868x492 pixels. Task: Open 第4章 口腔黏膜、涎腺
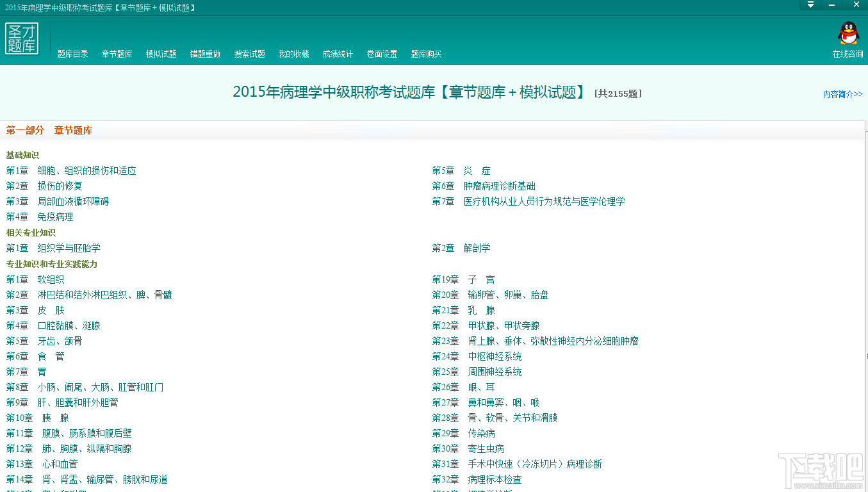coord(53,325)
